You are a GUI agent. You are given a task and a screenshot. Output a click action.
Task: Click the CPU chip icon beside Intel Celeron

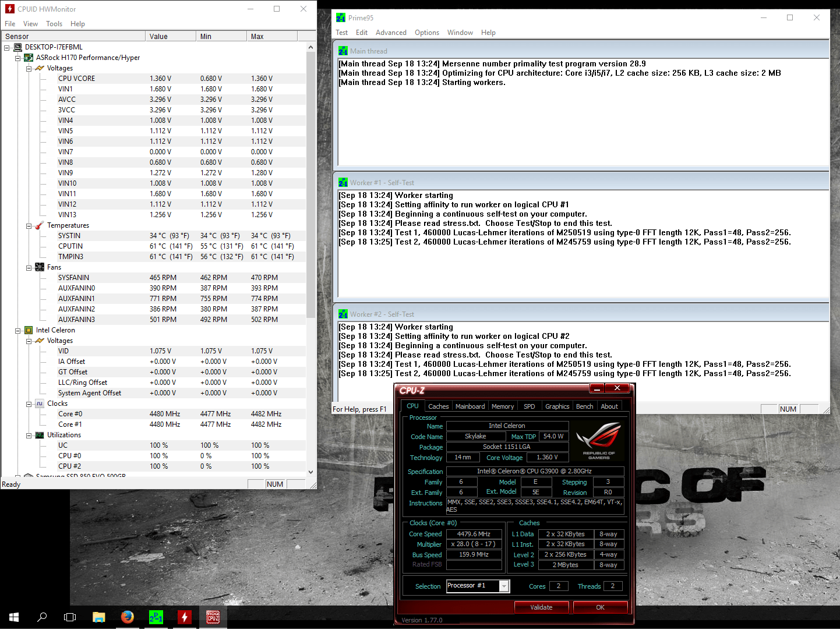coord(29,330)
